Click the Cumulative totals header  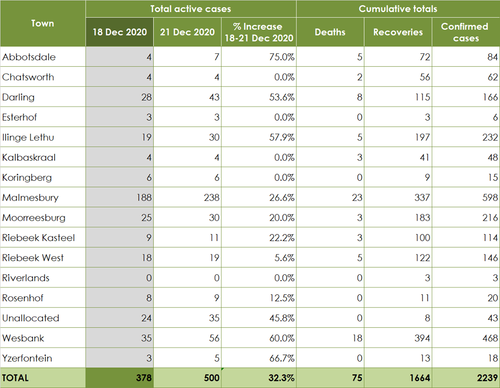coord(398,9)
